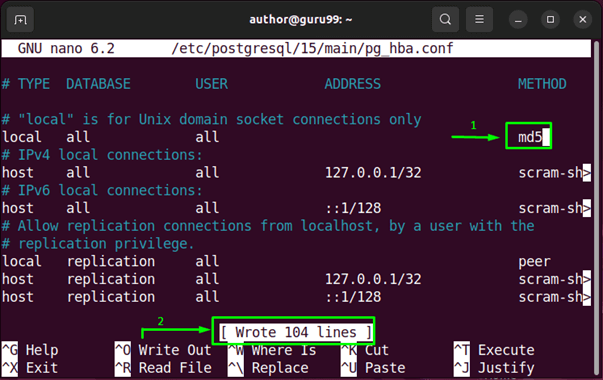This screenshot has height=380, width=603.
Task: Click the ^J Justify shortcut
Action: tap(494, 368)
